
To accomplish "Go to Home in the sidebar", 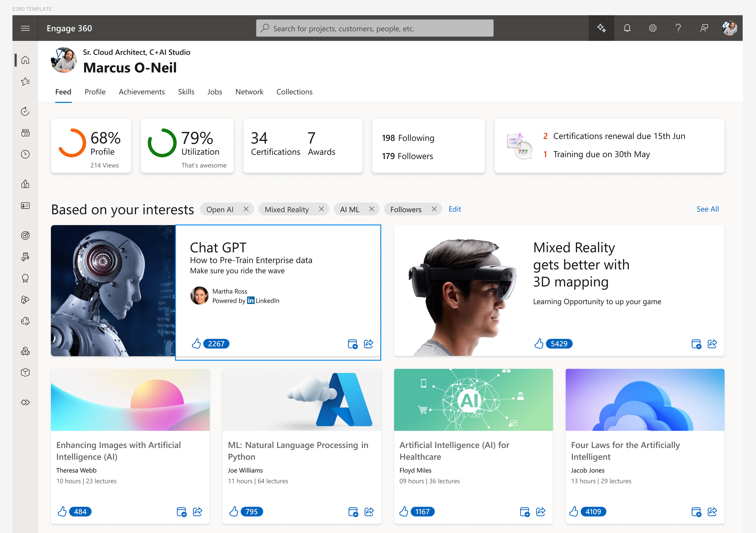I will click(x=25, y=60).
